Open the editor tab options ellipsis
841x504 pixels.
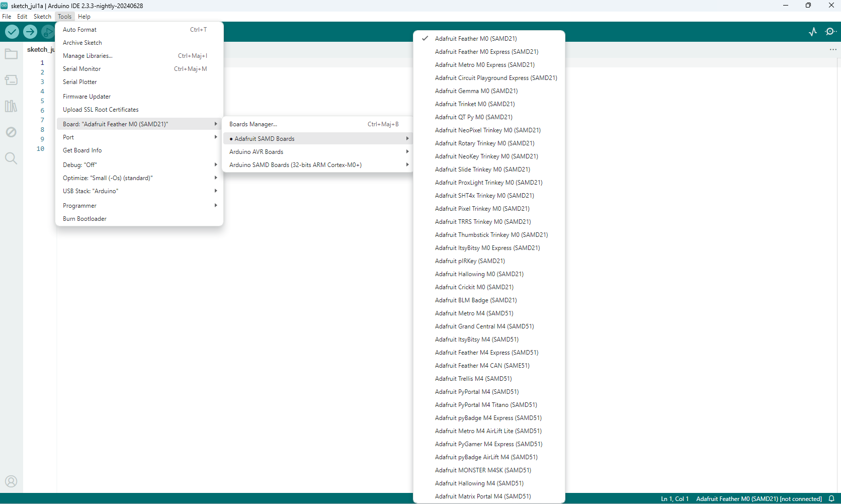(833, 49)
